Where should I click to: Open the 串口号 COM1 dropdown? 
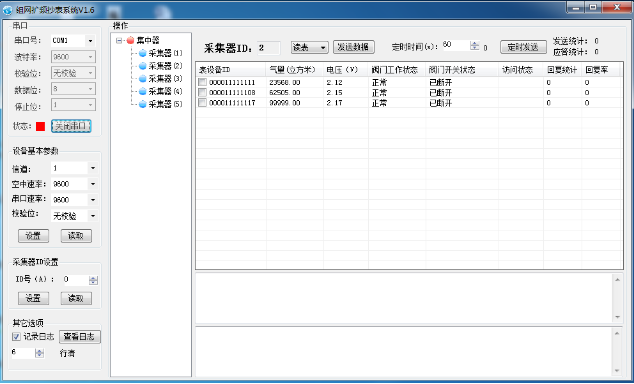click(x=91, y=41)
